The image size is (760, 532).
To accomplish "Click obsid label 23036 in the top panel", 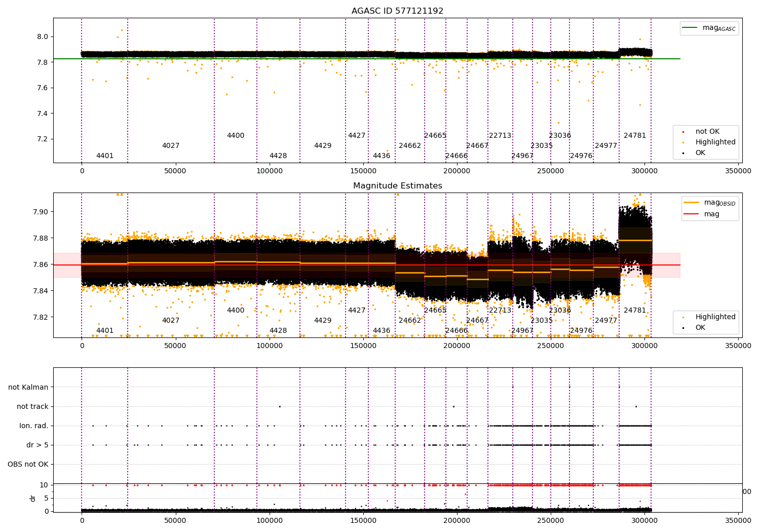I will pyautogui.click(x=560, y=136).
